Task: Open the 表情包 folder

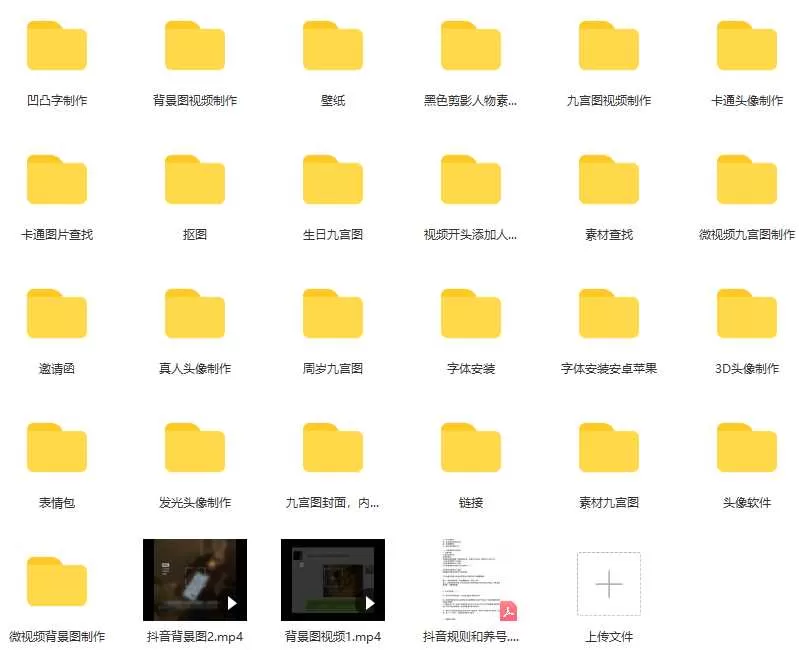Action: click(56, 448)
